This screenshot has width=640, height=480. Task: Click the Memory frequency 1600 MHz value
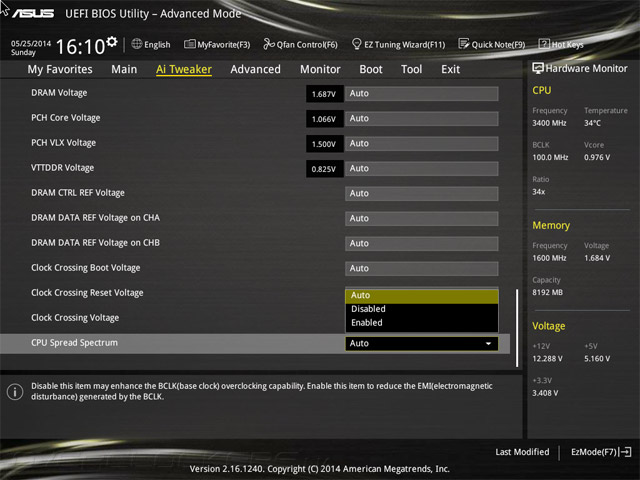tap(549, 258)
